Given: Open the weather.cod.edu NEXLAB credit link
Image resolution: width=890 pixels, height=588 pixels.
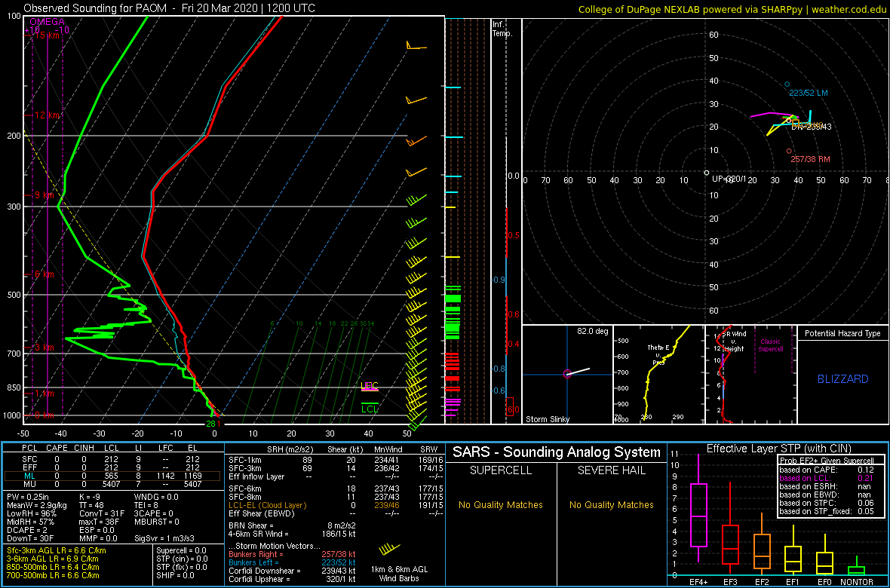Looking at the screenshot, I should tap(733, 8).
